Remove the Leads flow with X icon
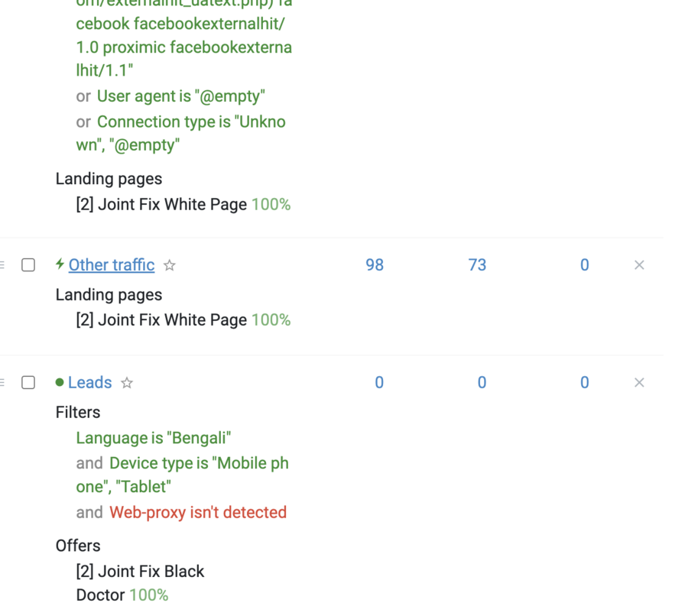The height and width of the screenshot is (616, 688). coord(639,383)
